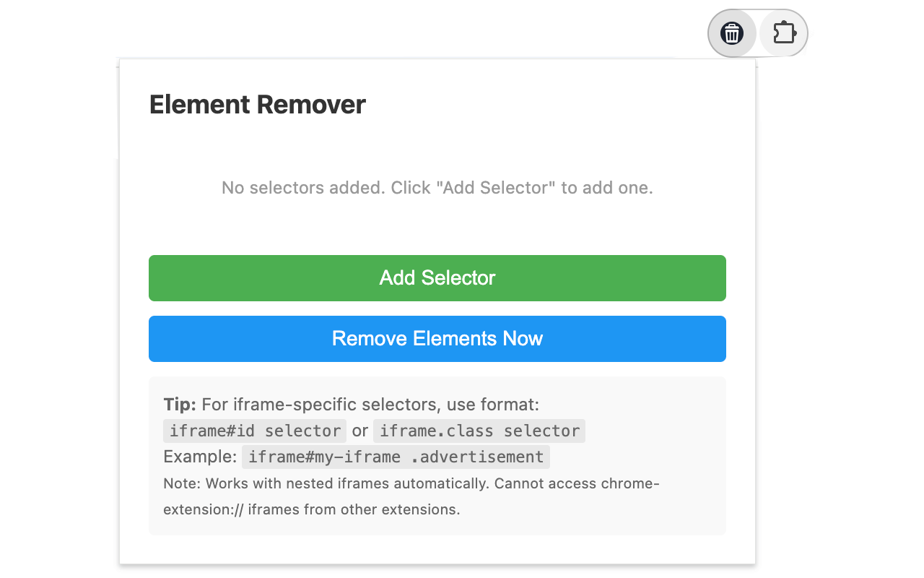Trigger element removal with Remove Elements Now
Image resolution: width=924 pixels, height=578 pixels.
click(x=437, y=338)
